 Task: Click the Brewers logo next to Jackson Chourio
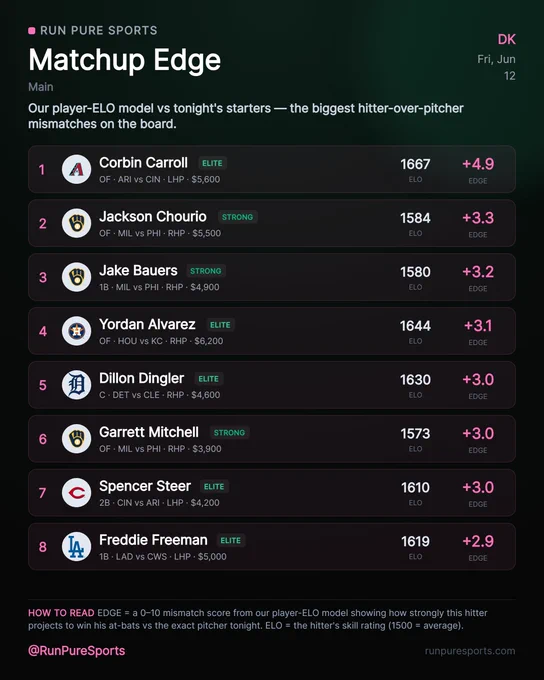[x=76, y=223]
